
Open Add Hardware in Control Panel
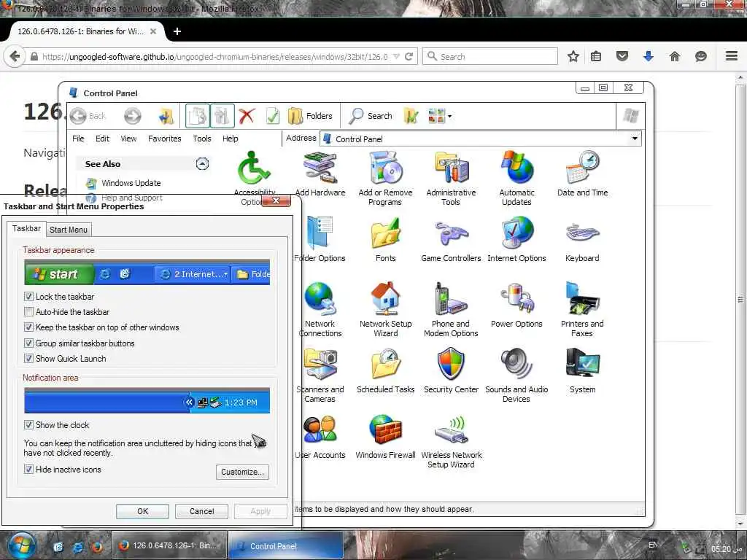pyautogui.click(x=320, y=174)
